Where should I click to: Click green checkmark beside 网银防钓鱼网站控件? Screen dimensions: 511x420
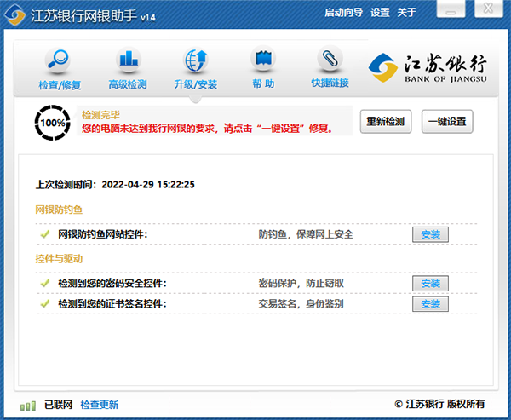45,234
